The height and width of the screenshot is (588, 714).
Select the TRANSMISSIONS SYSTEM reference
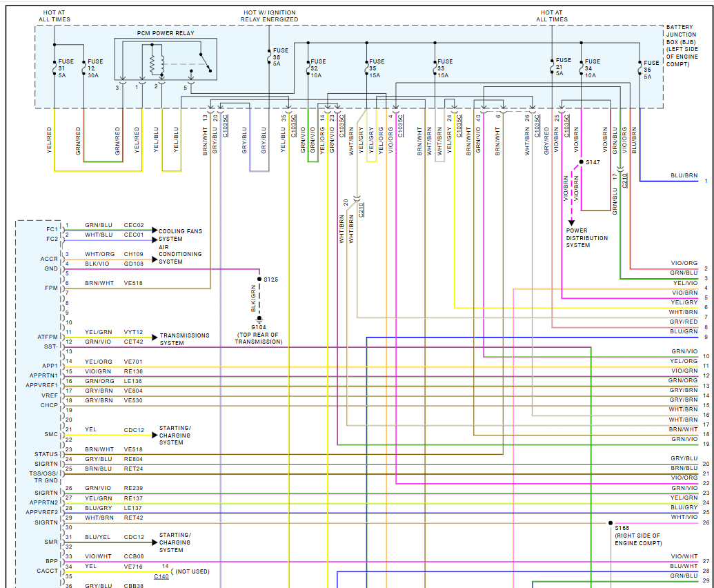point(184,339)
